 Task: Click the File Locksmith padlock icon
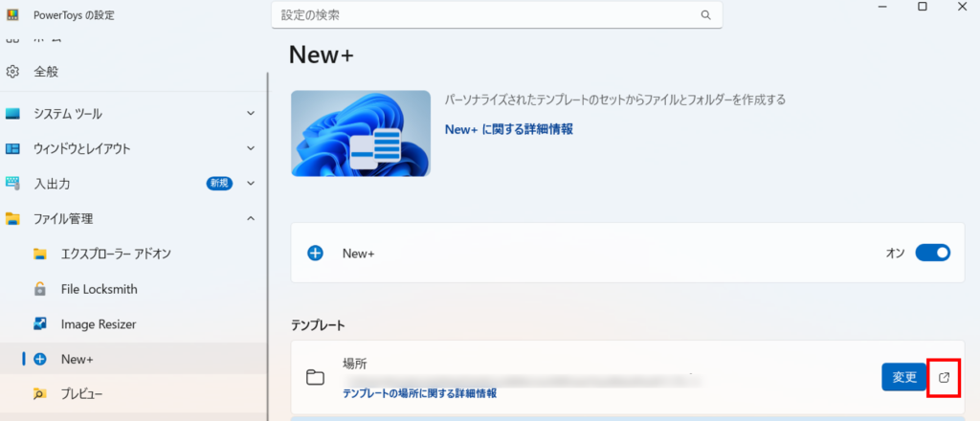coord(40,289)
